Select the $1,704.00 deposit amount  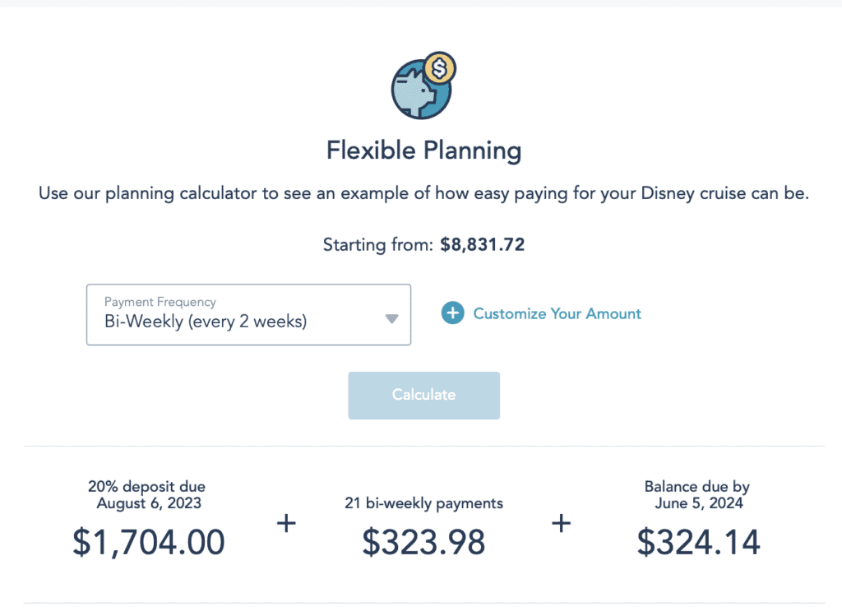149,542
